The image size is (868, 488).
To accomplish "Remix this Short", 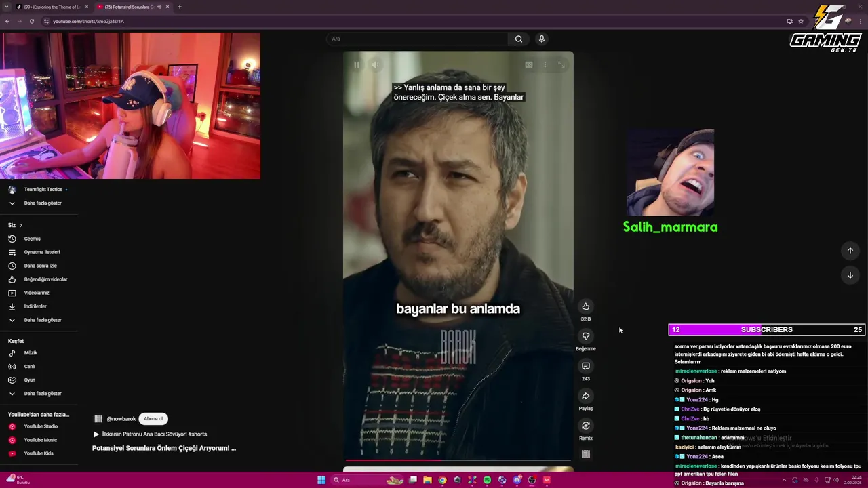I will 586,426.
